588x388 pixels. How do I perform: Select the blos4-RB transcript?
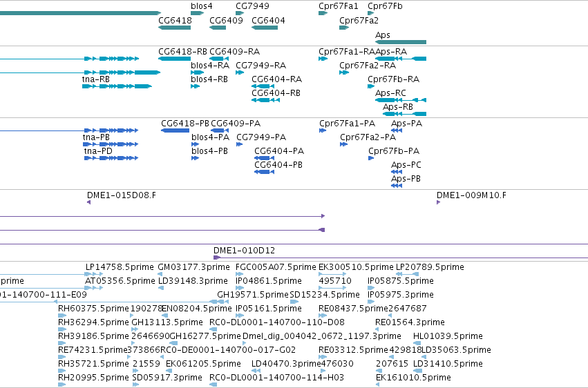click(195, 86)
